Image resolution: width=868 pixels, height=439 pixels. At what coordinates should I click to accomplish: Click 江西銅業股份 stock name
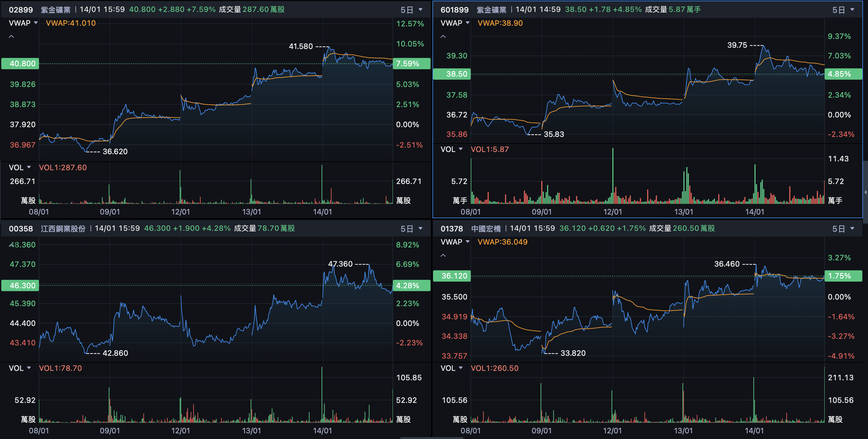tap(63, 229)
